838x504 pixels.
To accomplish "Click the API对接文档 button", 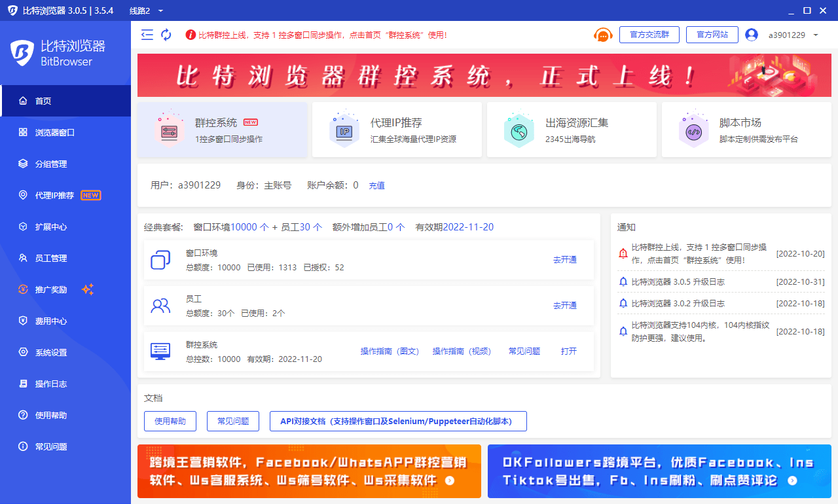I will pyautogui.click(x=398, y=422).
